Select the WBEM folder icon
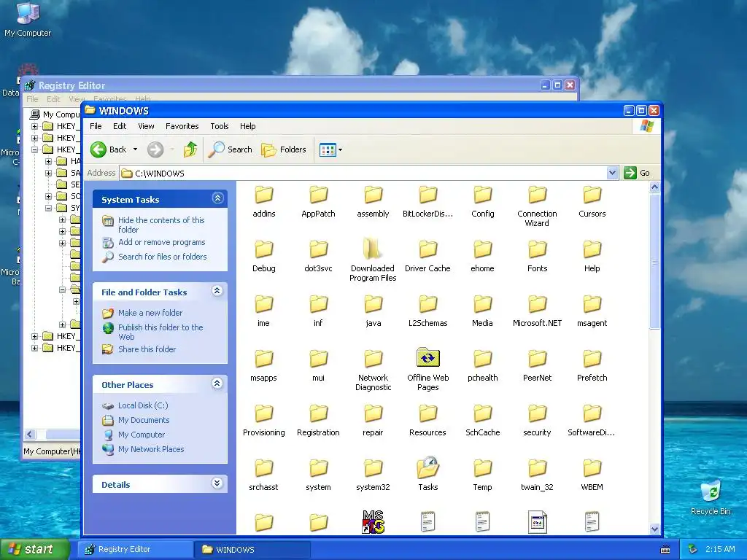This screenshot has width=747, height=560. pyautogui.click(x=592, y=468)
